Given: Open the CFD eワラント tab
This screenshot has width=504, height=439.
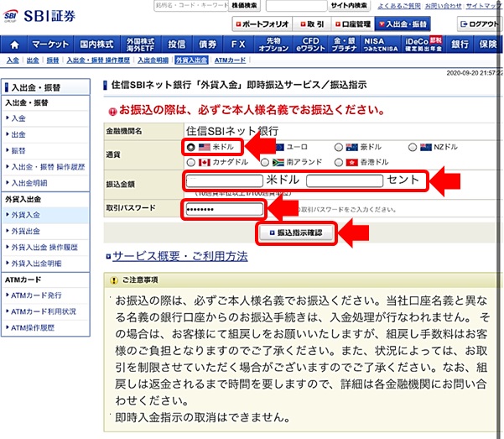Looking at the screenshot, I should [310, 44].
